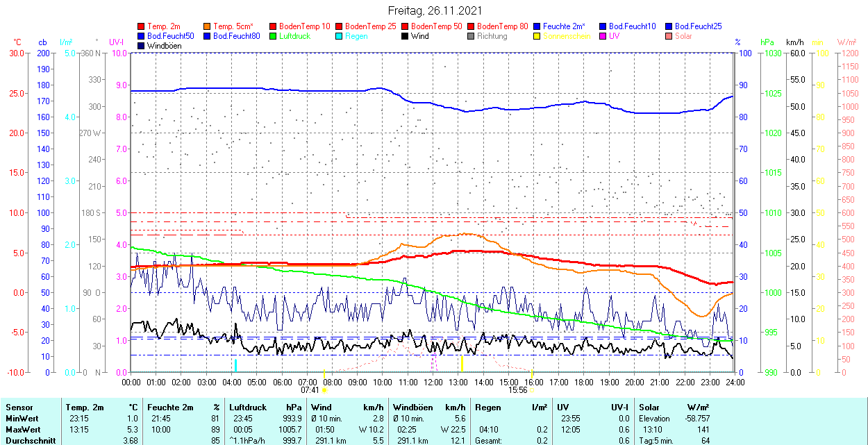Click the magenta UV legend swatch
Screen dimensions: 868x445
click(x=603, y=36)
